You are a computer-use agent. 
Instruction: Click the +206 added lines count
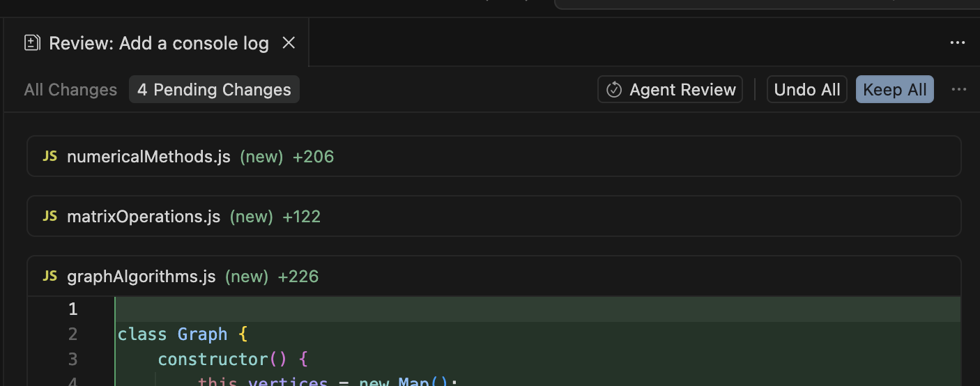pyautogui.click(x=313, y=157)
